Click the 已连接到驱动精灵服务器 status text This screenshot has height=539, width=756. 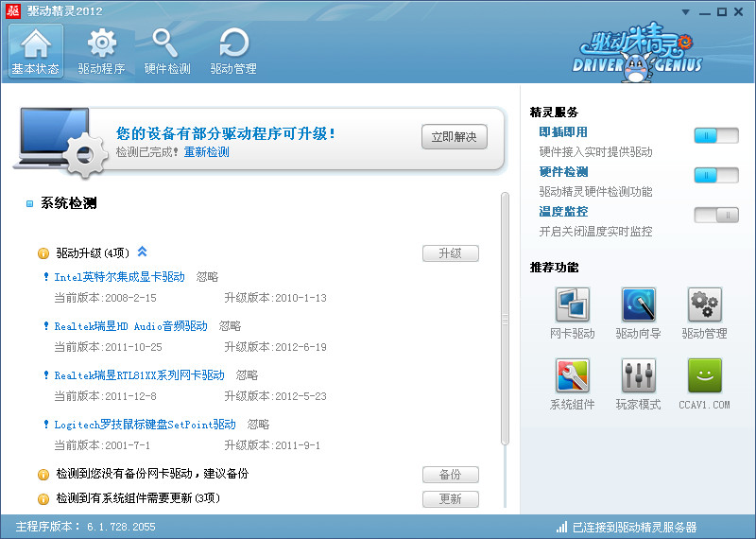coord(634,527)
